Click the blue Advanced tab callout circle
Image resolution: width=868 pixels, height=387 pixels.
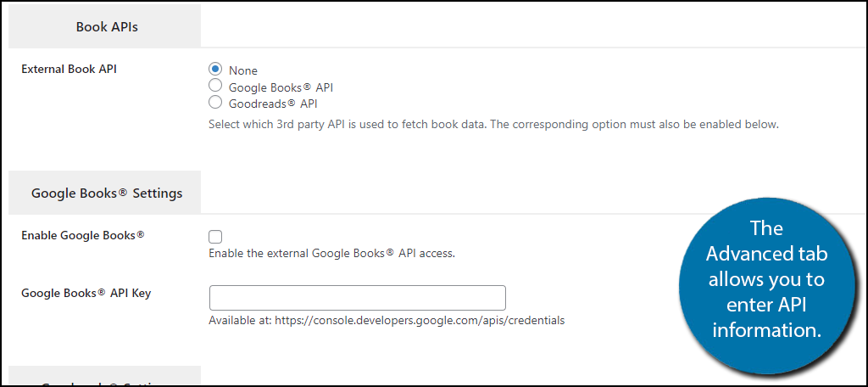click(766, 287)
